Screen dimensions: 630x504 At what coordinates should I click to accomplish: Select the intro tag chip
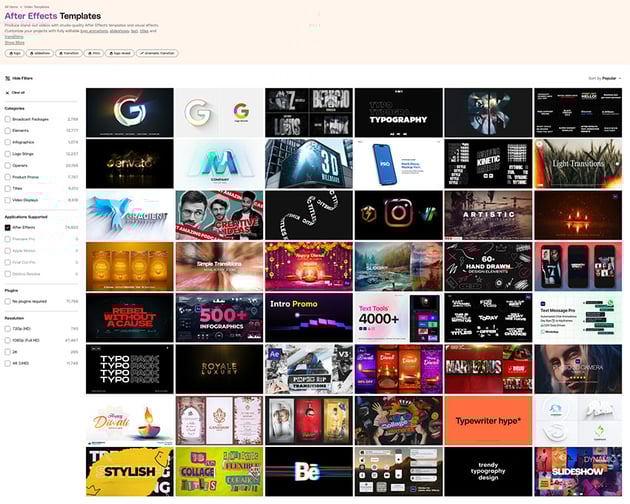(x=94, y=53)
